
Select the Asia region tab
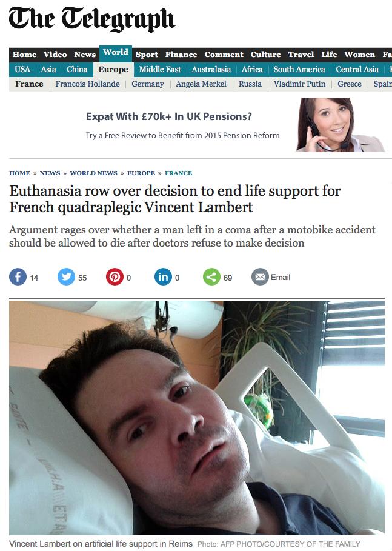coord(48,69)
